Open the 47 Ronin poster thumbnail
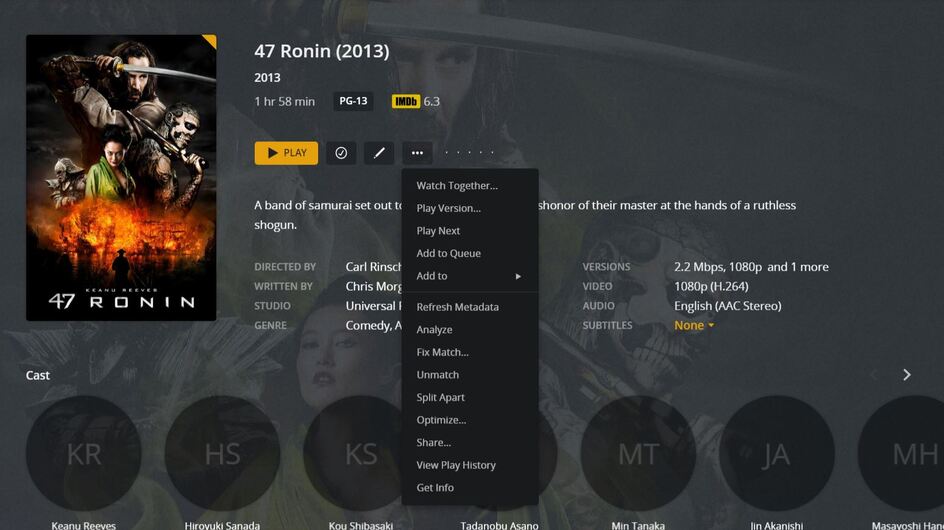The height and width of the screenshot is (530, 944). pos(121,178)
